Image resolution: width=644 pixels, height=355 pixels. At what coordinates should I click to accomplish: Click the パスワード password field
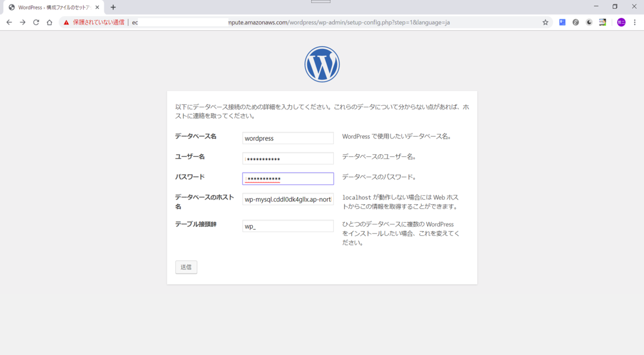coord(288,178)
